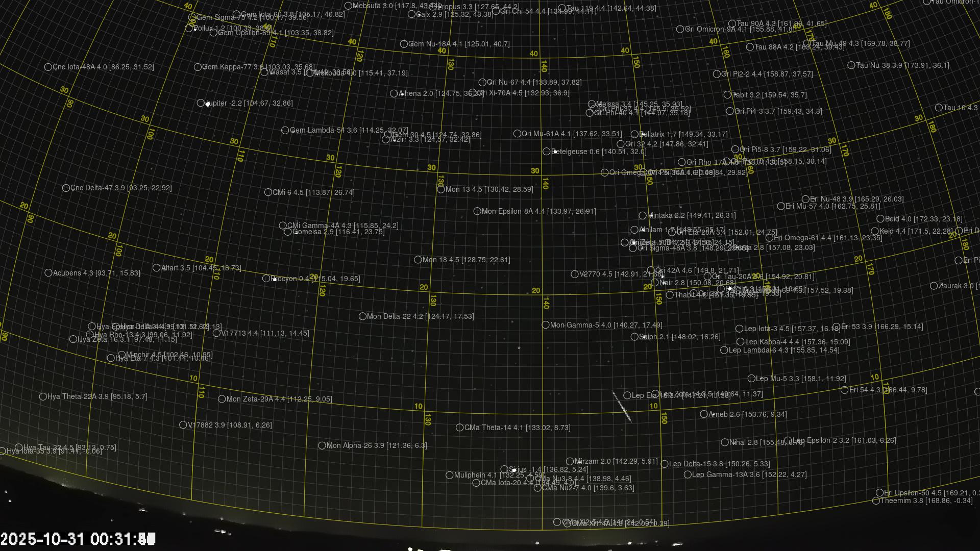980x551 pixels.
Task: Select the Pollux star marker circle
Action: [188, 29]
